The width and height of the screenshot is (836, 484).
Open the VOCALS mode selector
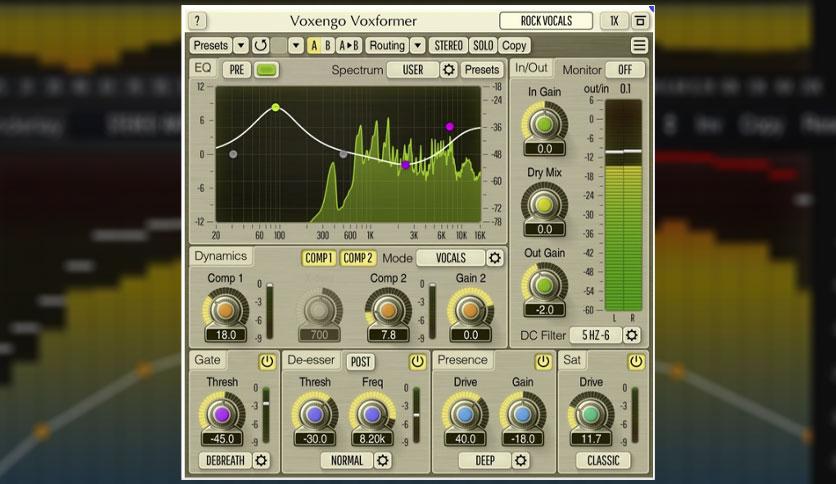(x=451, y=258)
